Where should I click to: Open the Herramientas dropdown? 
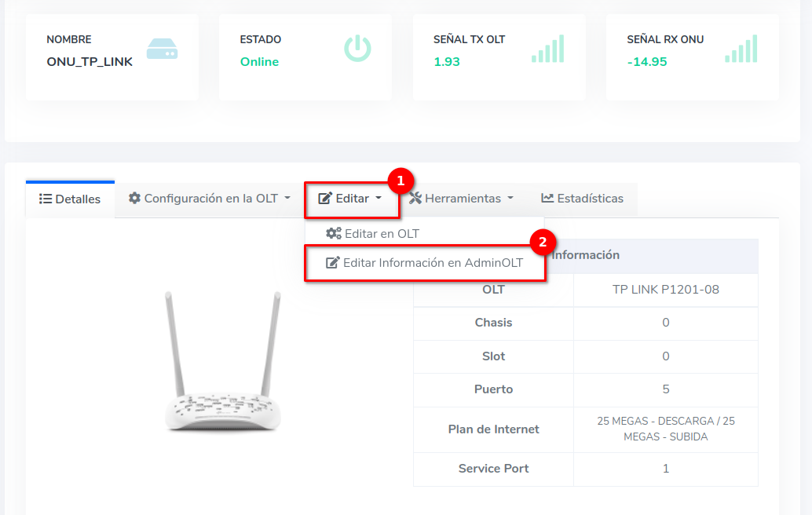(462, 199)
